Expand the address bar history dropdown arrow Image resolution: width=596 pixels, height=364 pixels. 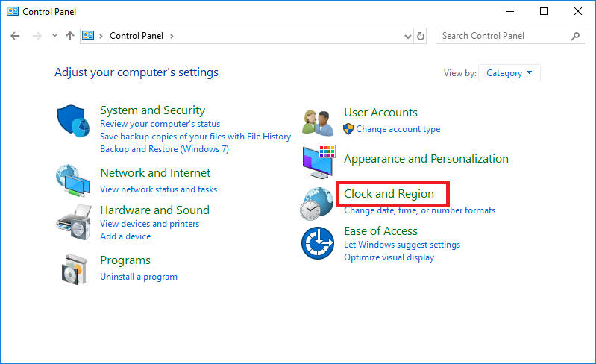[x=407, y=36]
